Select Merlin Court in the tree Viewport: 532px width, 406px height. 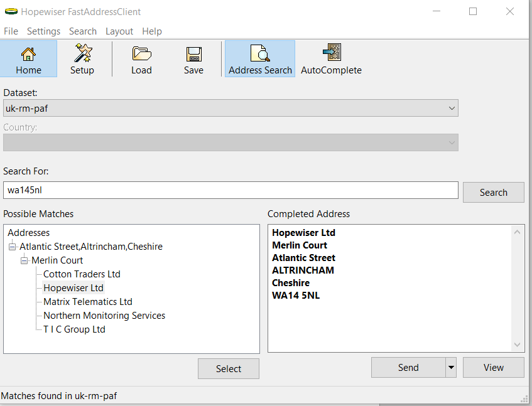pos(57,260)
